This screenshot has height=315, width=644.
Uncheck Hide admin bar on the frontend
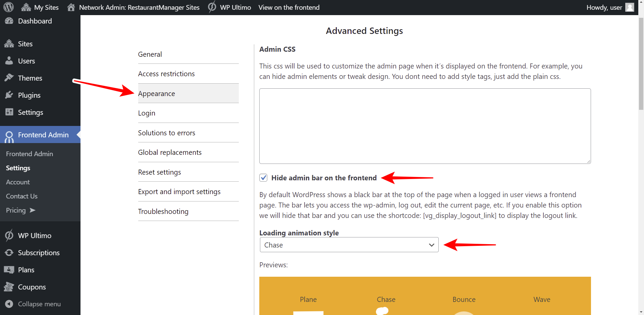[263, 178]
